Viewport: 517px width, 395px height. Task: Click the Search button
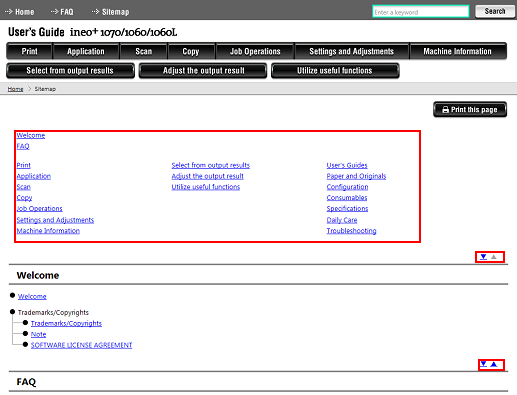point(495,11)
